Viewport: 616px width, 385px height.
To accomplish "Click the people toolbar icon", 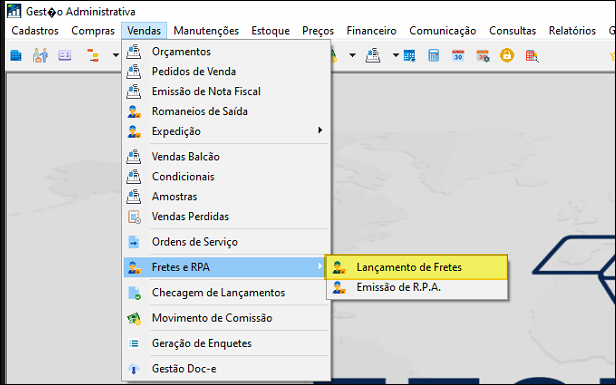I will click(x=40, y=56).
